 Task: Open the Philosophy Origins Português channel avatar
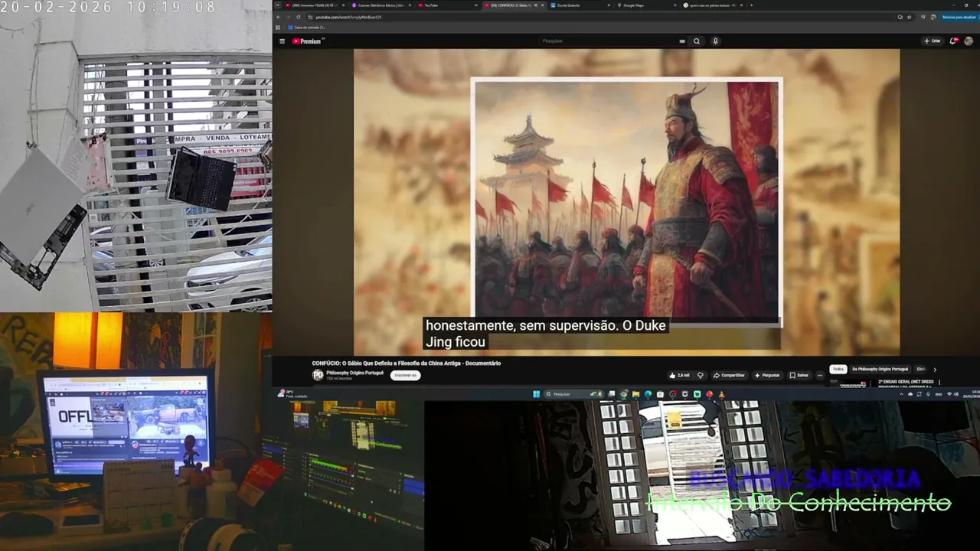318,375
